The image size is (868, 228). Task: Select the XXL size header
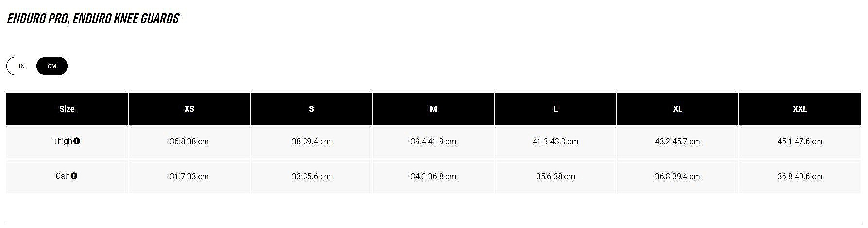click(x=800, y=109)
